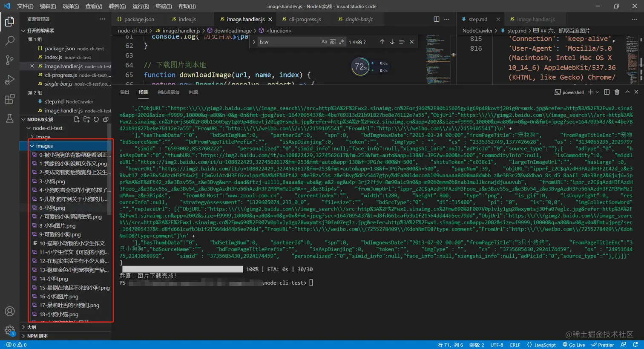Viewport: 644px width, 349px height.
Task: Click errors and warnings count in status bar
Action: coord(17,345)
